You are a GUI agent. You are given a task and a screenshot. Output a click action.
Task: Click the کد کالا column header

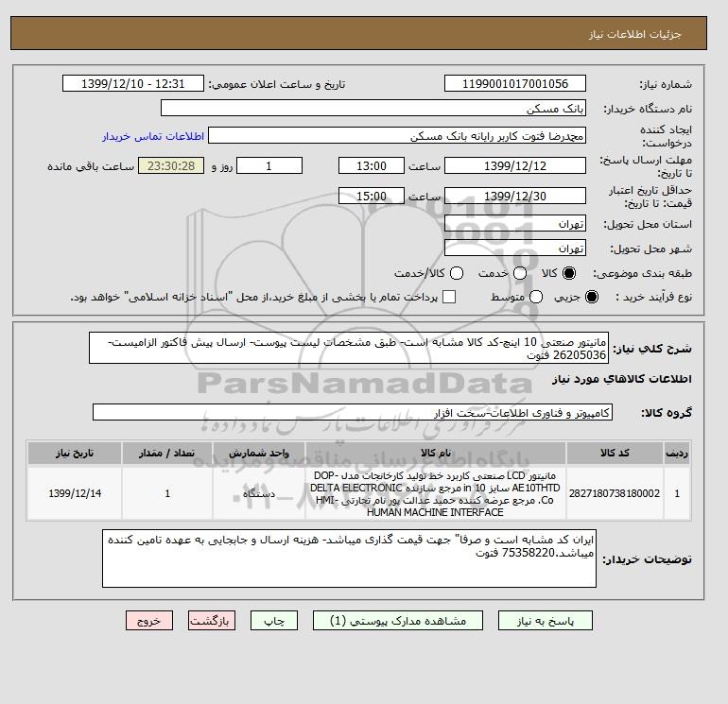click(x=615, y=453)
